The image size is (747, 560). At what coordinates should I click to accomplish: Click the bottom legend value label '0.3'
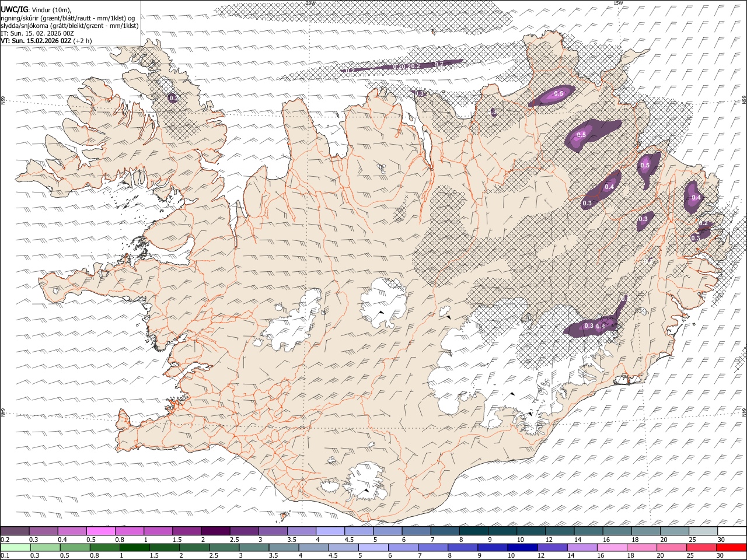(x=34, y=556)
